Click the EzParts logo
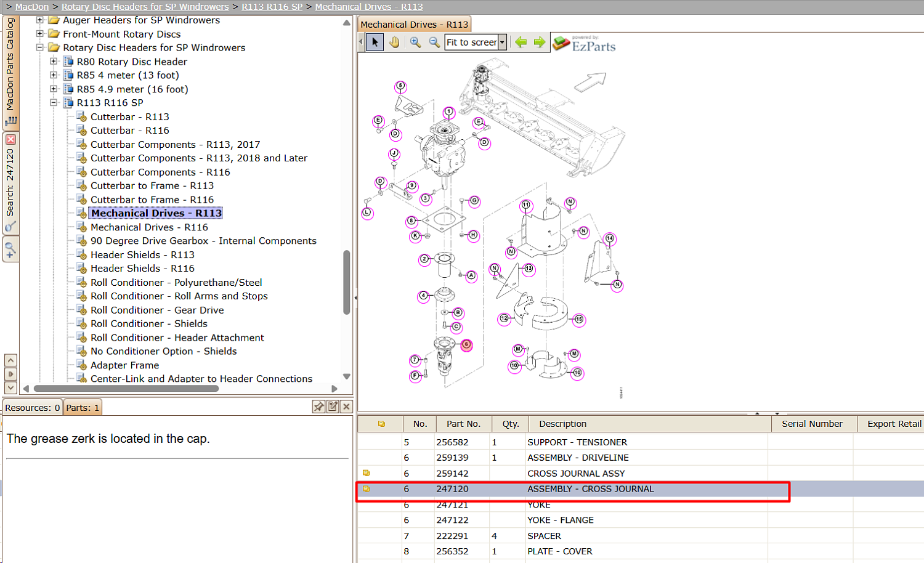The width and height of the screenshot is (924, 563). coord(584,44)
